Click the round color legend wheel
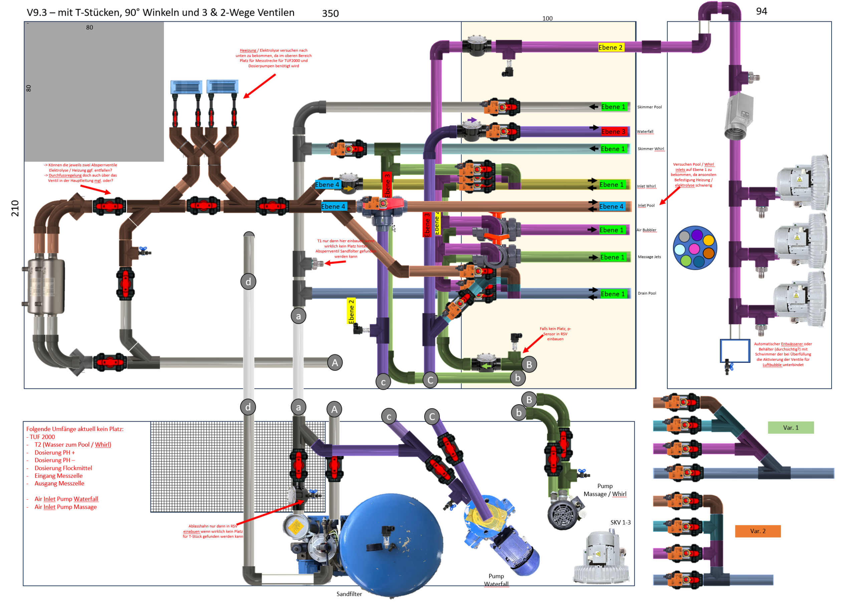 click(x=695, y=248)
